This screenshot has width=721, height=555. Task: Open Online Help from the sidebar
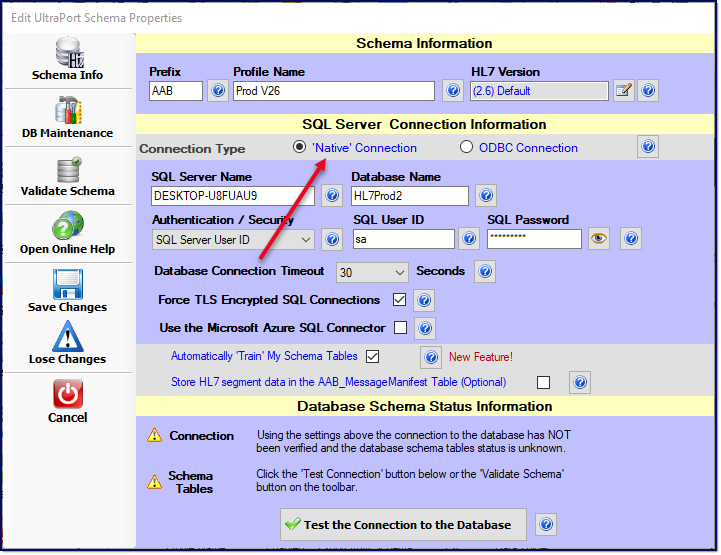pyautogui.click(x=68, y=228)
